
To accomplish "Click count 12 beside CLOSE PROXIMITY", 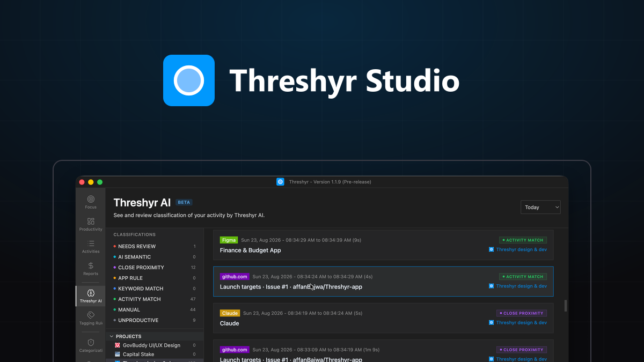I will click(193, 268).
